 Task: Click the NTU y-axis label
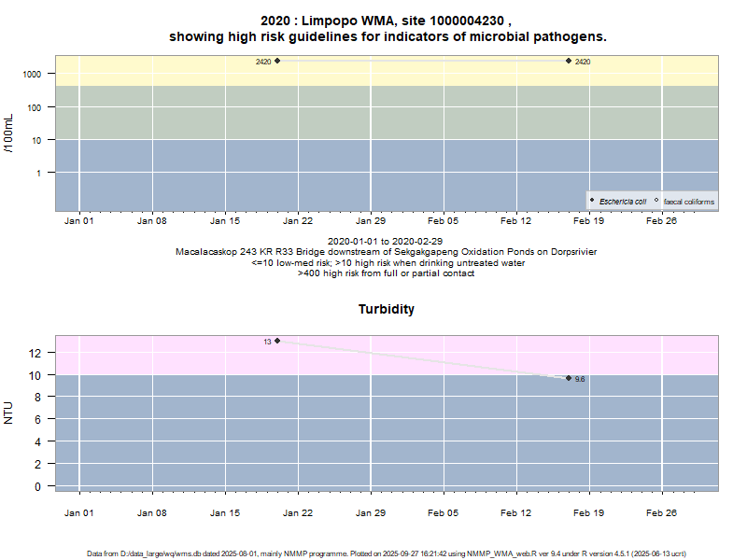pos(9,413)
